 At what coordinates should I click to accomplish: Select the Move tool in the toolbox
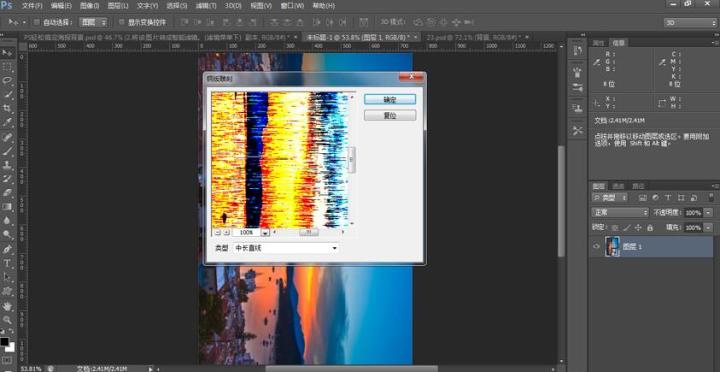point(7,53)
